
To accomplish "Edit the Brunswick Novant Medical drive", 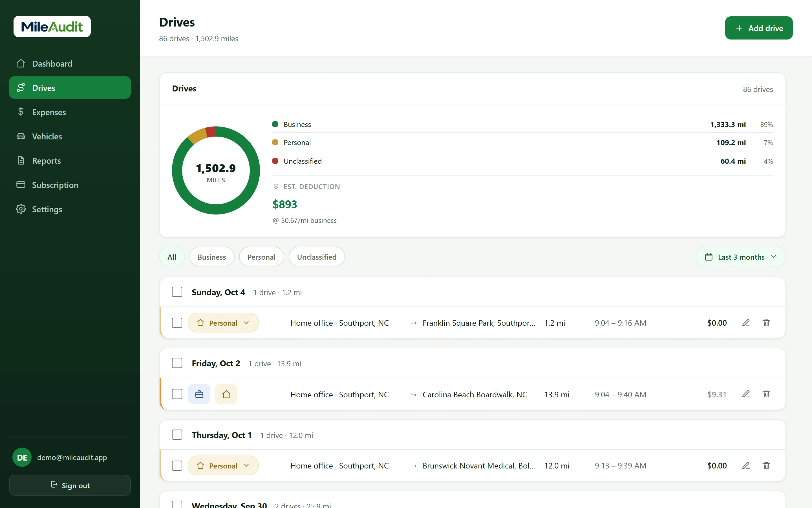I will click(x=746, y=466).
